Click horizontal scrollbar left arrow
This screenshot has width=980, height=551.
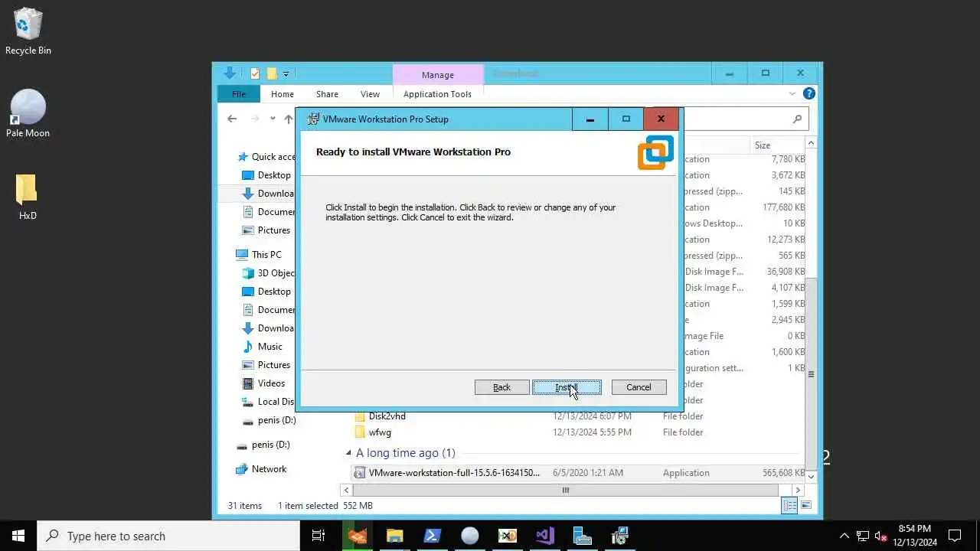click(347, 490)
